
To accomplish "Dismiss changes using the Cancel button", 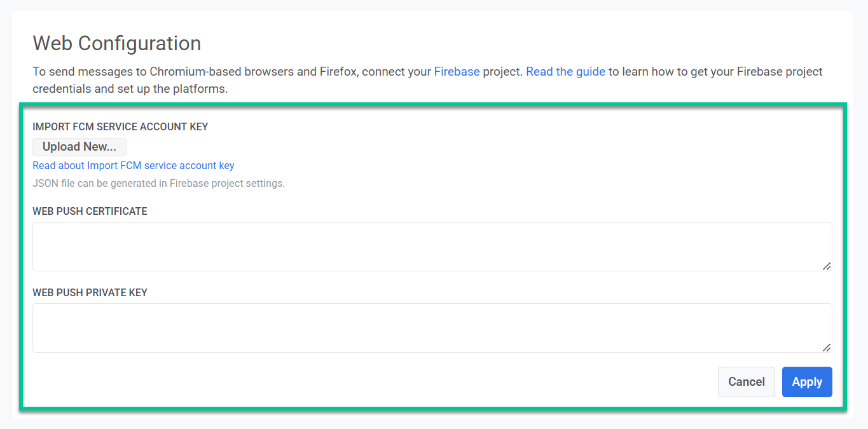I will (746, 381).
